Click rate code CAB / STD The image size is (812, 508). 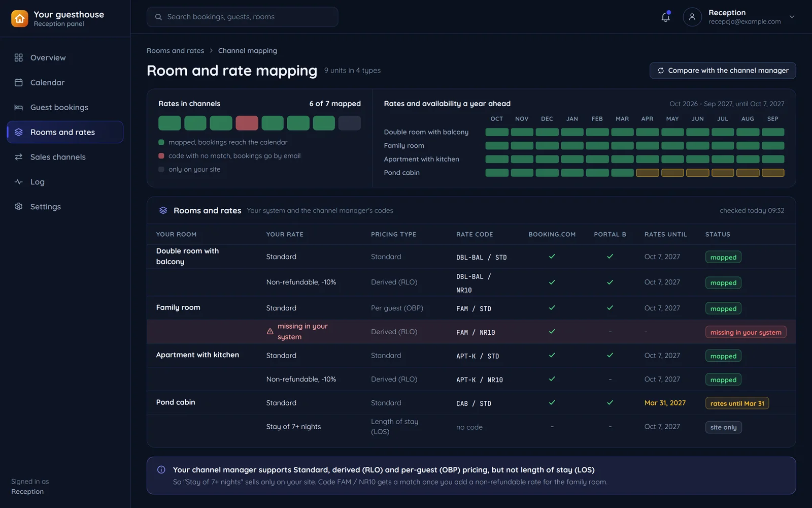point(473,403)
